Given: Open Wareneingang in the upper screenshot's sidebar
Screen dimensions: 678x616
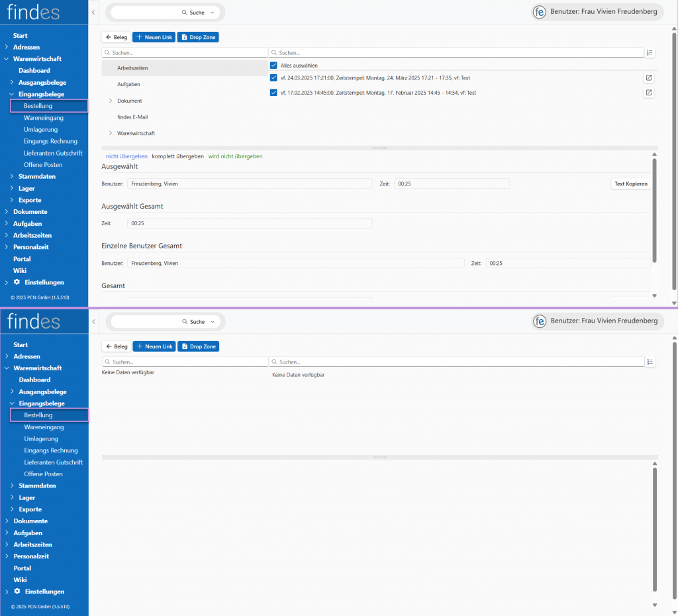Looking at the screenshot, I should [44, 118].
